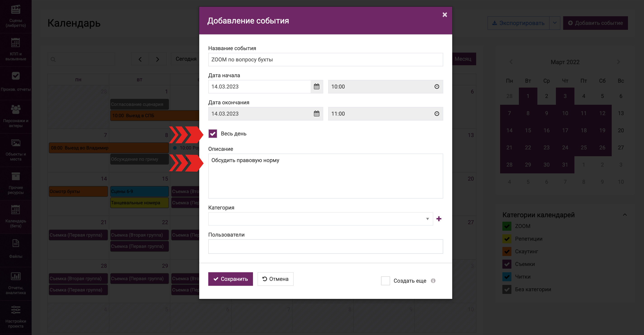Open Отчеты, аналитика sidebar item

pos(16,284)
